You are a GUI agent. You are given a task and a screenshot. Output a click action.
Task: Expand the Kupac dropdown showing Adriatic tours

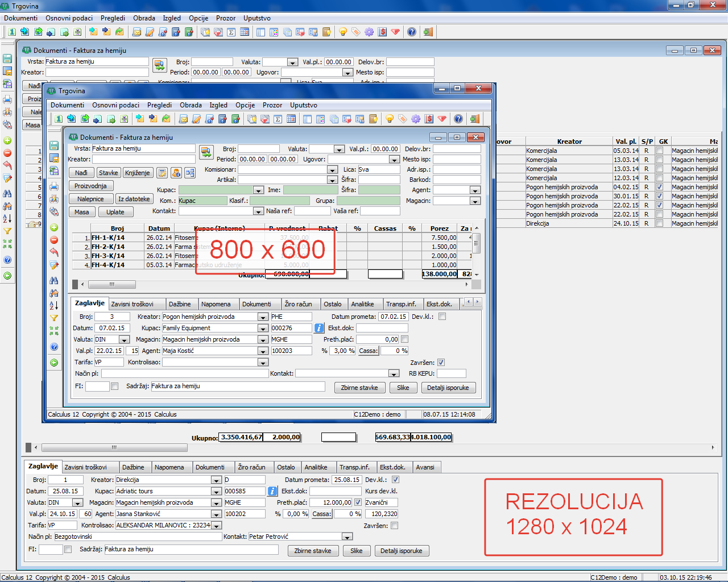click(216, 492)
